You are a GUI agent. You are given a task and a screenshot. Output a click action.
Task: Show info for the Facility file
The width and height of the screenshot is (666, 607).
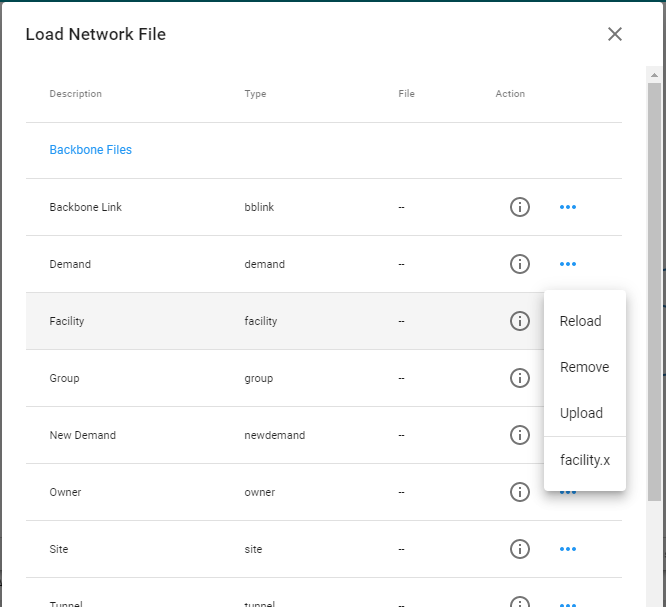(519, 321)
